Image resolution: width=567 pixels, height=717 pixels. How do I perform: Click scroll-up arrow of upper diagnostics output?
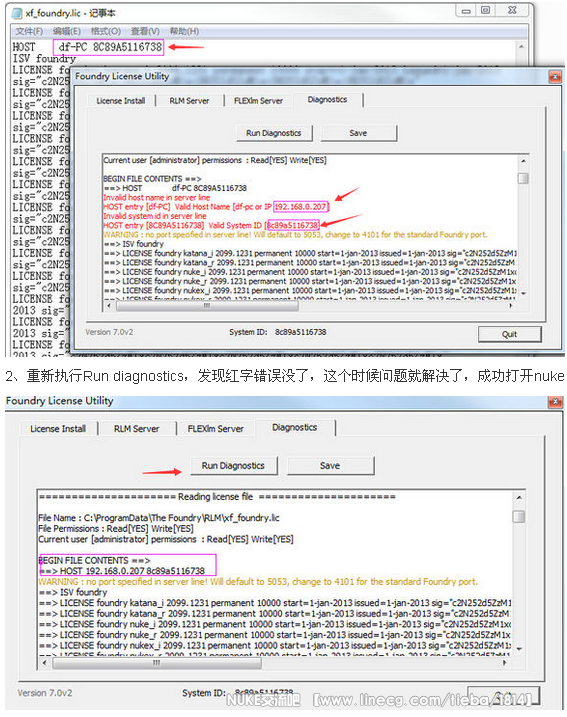pos(523,161)
